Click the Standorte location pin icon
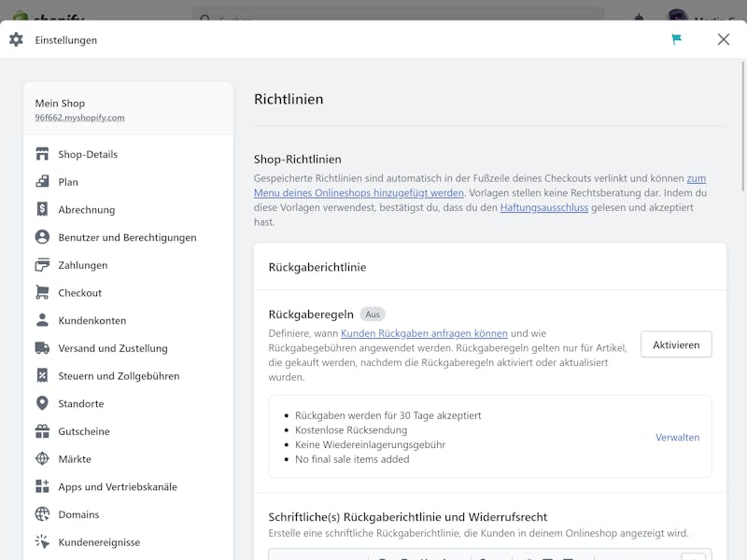The image size is (747, 560). [42, 403]
